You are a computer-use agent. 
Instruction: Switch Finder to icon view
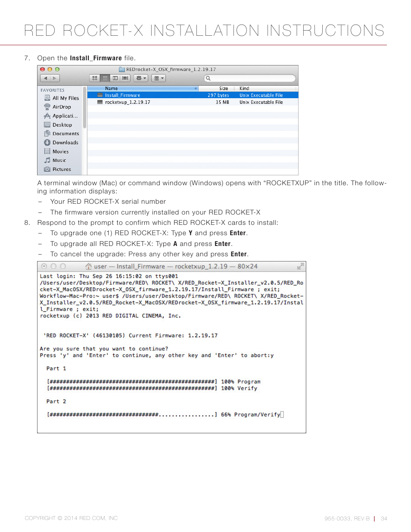[x=95, y=78]
